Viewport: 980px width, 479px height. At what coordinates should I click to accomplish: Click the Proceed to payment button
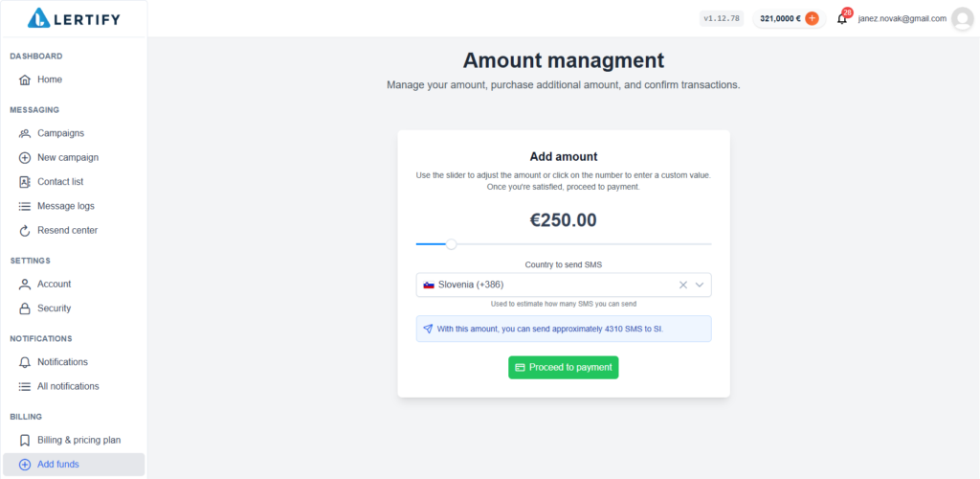563,367
